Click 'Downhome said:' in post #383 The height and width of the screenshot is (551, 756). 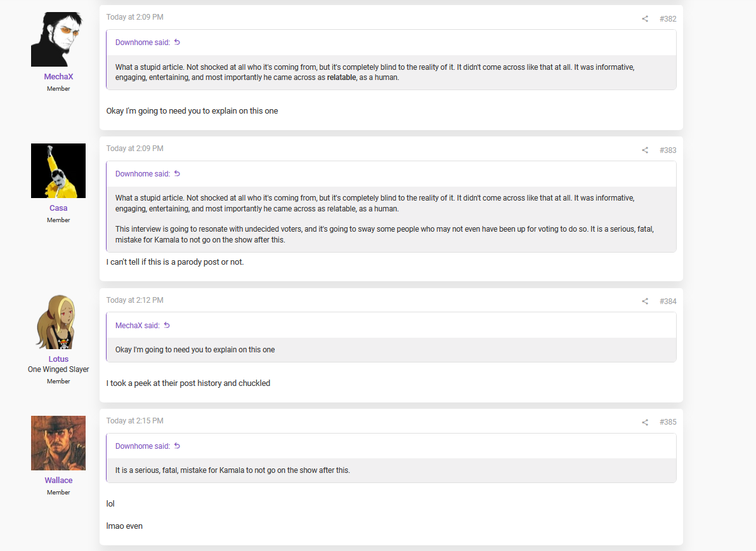click(x=143, y=174)
